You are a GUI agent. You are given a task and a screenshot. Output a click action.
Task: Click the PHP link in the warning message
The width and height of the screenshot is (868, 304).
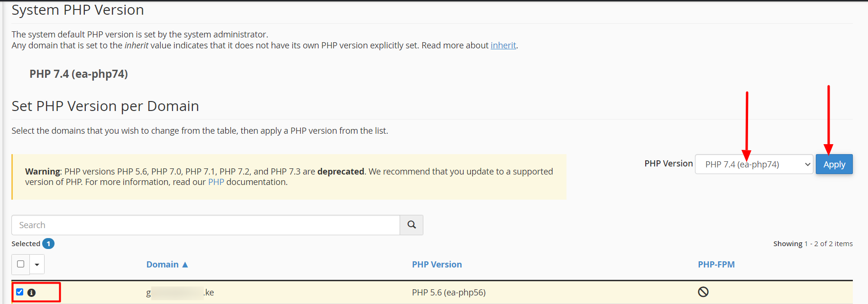point(216,182)
